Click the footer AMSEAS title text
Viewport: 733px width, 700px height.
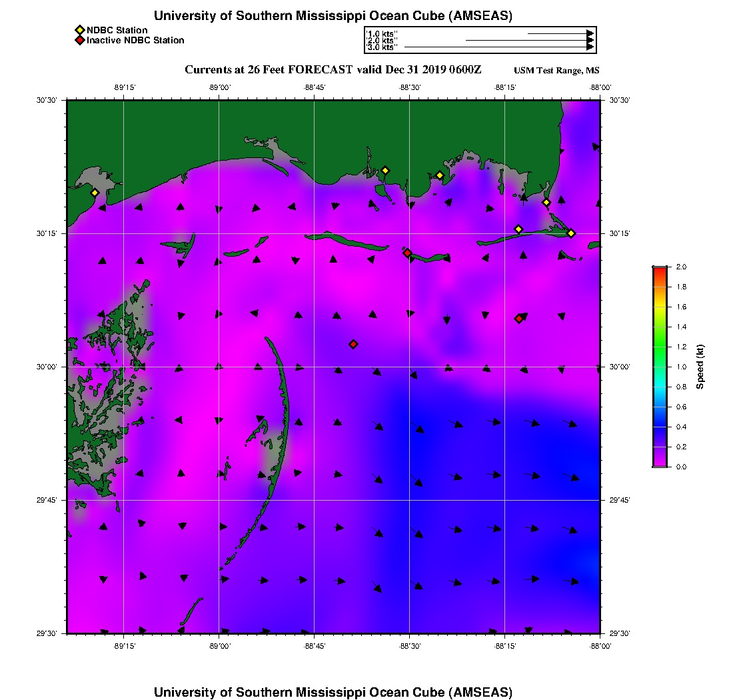(x=333, y=691)
